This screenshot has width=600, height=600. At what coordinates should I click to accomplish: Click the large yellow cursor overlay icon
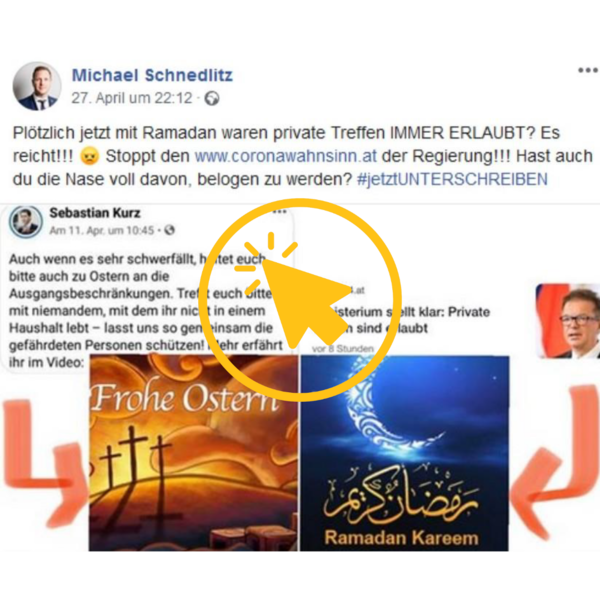coord(300,300)
